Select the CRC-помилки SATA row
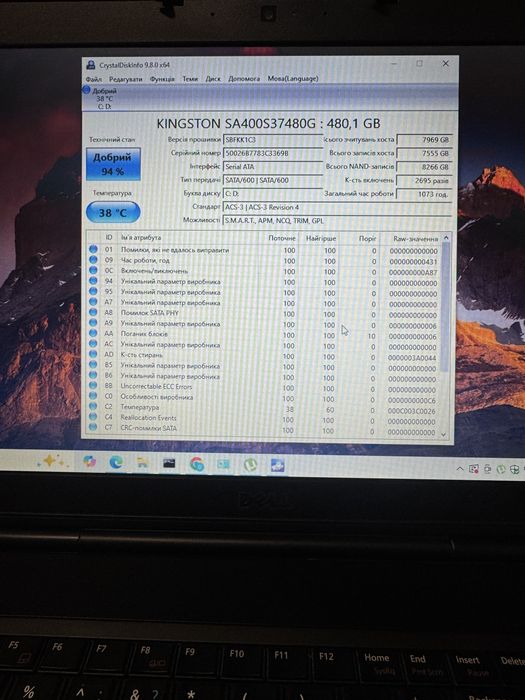 click(263, 430)
